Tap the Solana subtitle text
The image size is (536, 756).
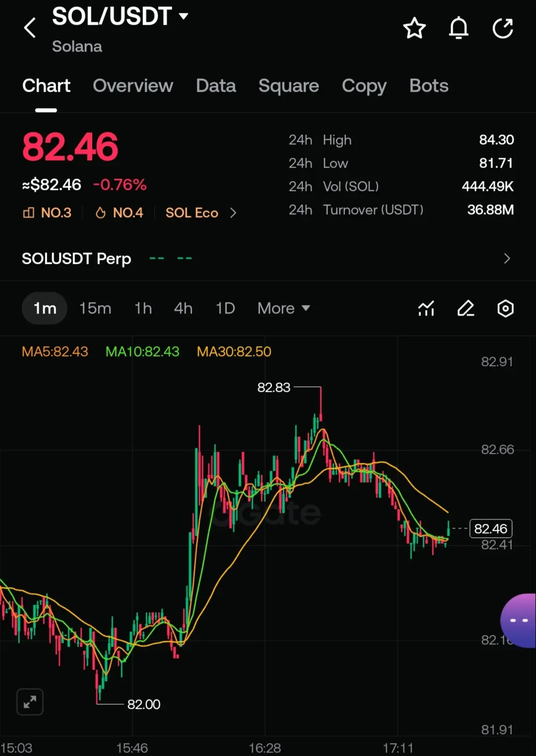77,47
